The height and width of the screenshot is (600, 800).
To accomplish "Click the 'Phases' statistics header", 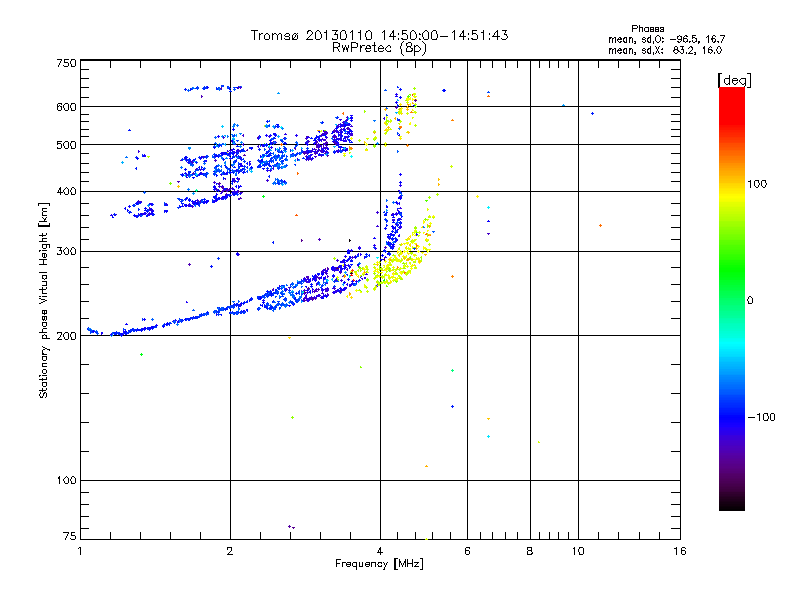I will (647, 29).
